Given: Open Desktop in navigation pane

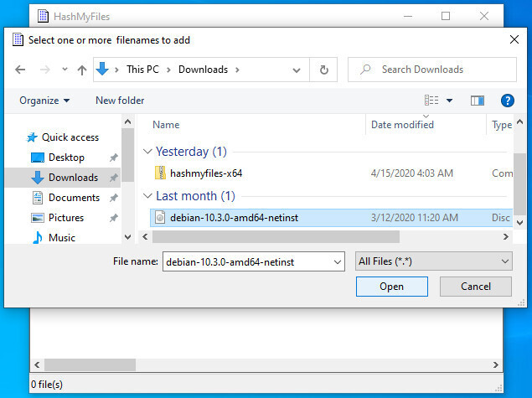Looking at the screenshot, I should (x=66, y=158).
